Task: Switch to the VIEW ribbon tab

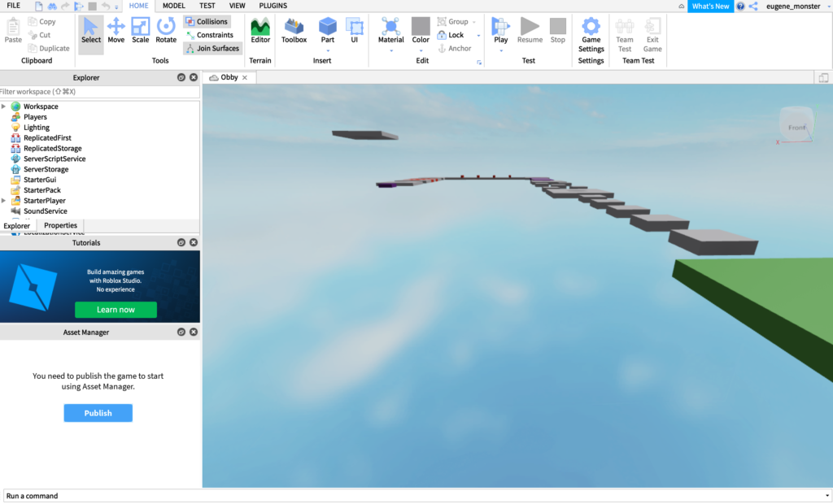Action: click(237, 6)
